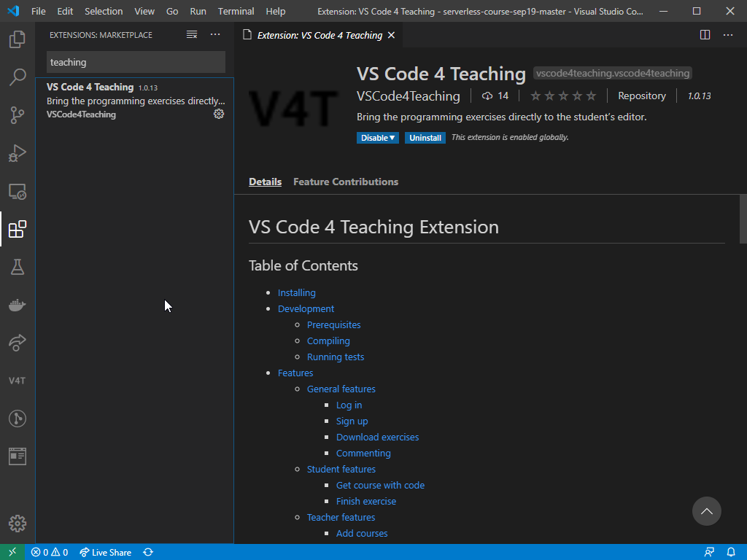Open the Edit menu

click(x=65, y=11)
